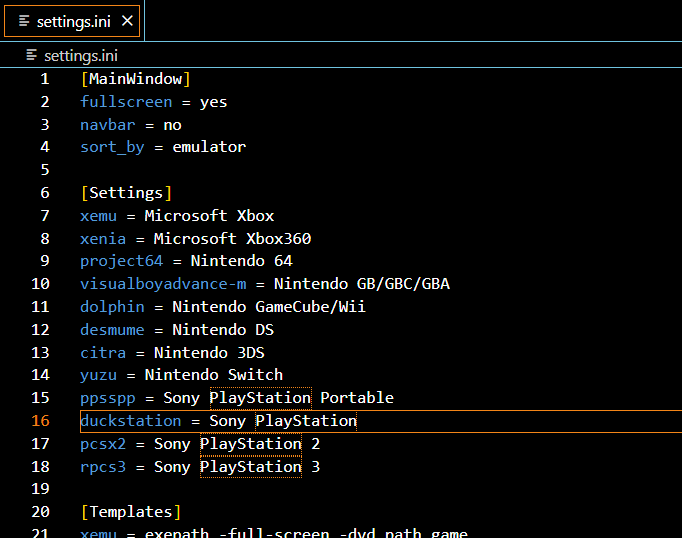Click the fullscreen key on line 2
The image size is (682, 538).
[126, 102]
